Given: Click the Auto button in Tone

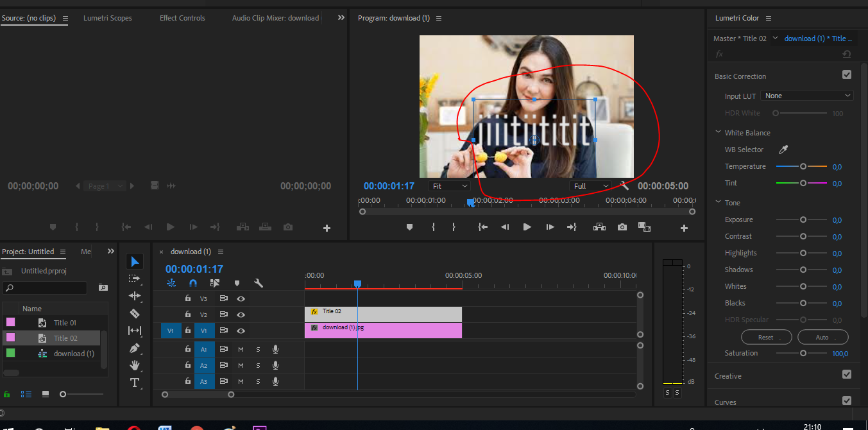Looking at the screenshot, I should pyautogui.click(x=823, y=337).
